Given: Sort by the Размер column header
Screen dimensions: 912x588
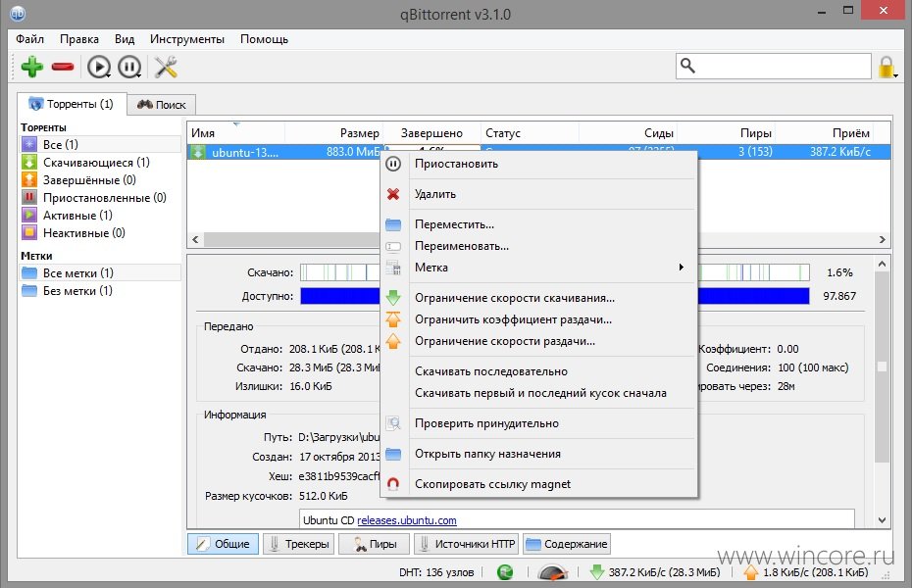Looking at the screenshot, I should (x=333, y=133).
